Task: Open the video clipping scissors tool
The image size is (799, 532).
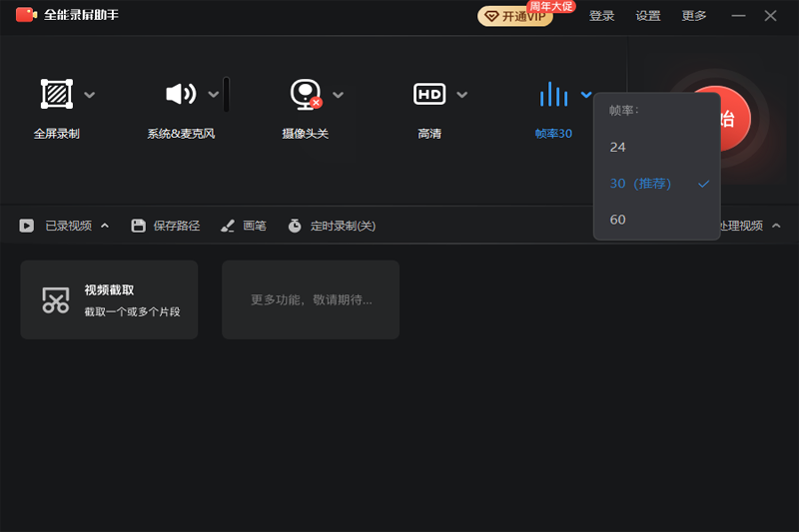Action: [56, 299]
